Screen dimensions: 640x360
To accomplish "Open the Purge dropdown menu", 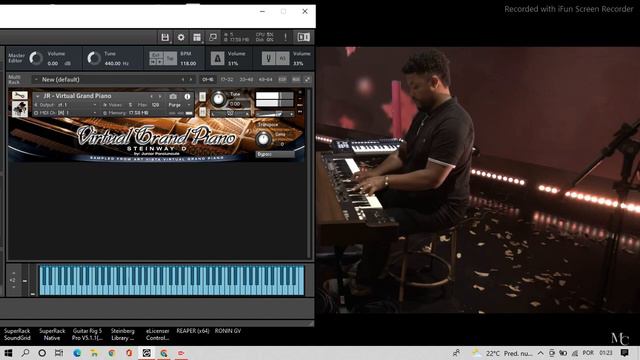I will coord(178,105).
